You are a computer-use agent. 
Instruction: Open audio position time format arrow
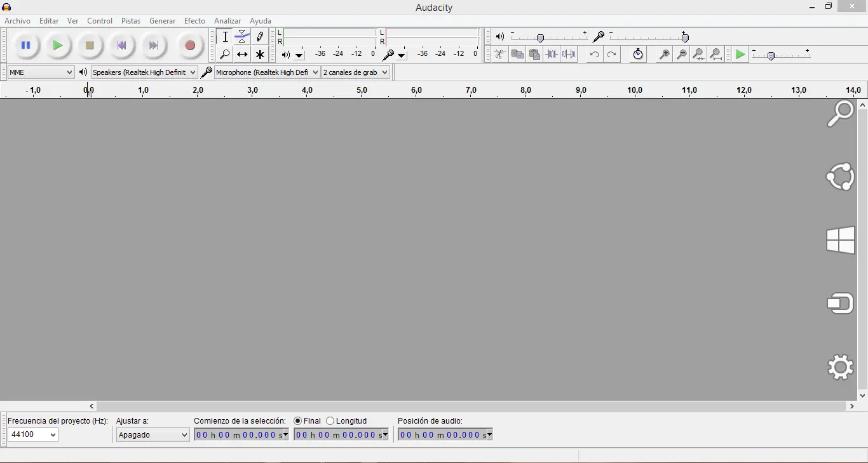point(489,435)
